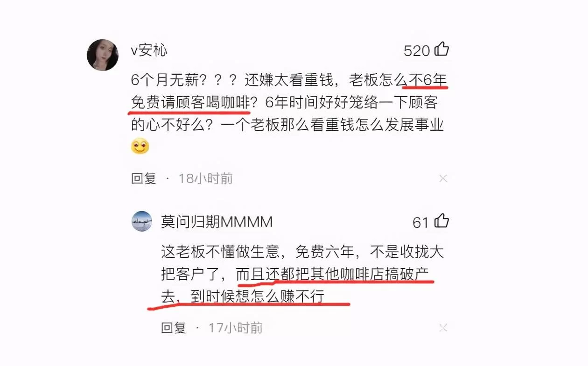Select the reply text starting with 这老板不懂做生意
The width and height of the screenshot is (588, 366).
click(x=302, y=274)
